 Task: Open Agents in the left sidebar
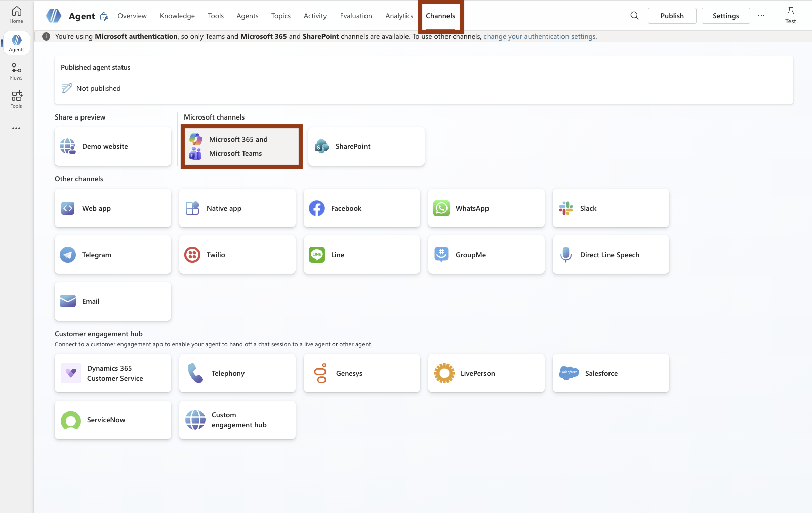[16, 43]
